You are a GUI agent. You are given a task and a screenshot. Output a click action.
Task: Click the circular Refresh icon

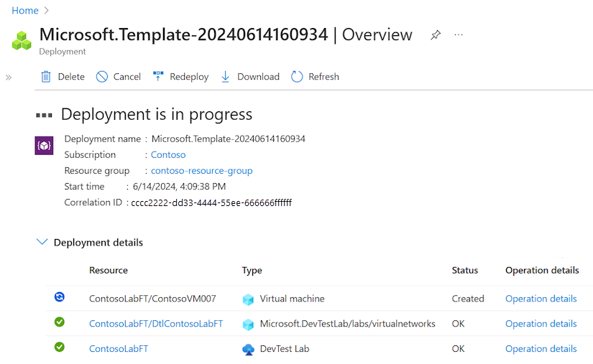pos(297,77)
